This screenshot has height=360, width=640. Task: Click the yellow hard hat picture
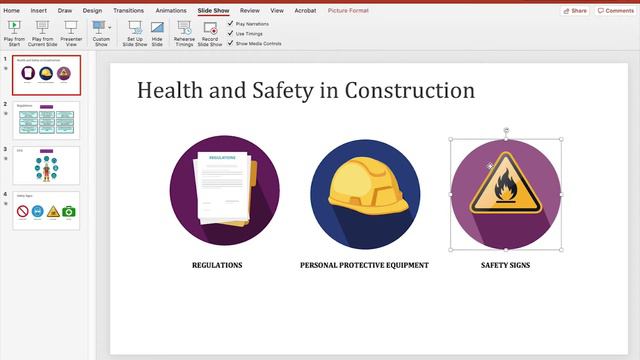pos(365,194)
